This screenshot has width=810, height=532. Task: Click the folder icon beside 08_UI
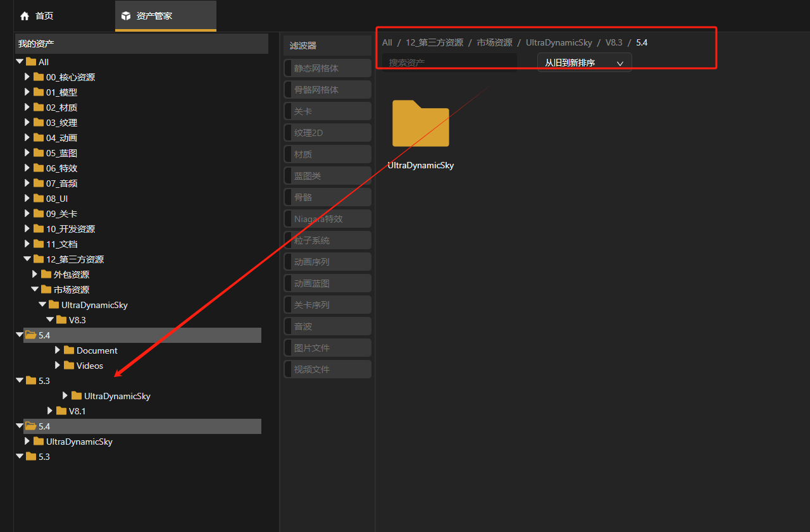point(39,199)
